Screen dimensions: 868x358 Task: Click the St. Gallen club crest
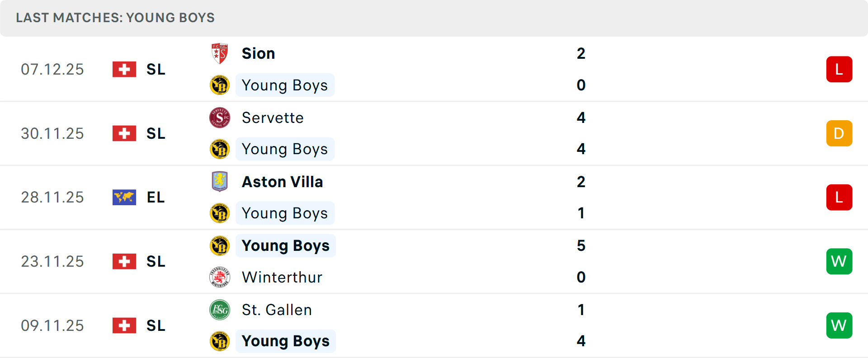(x=220, y=310)
